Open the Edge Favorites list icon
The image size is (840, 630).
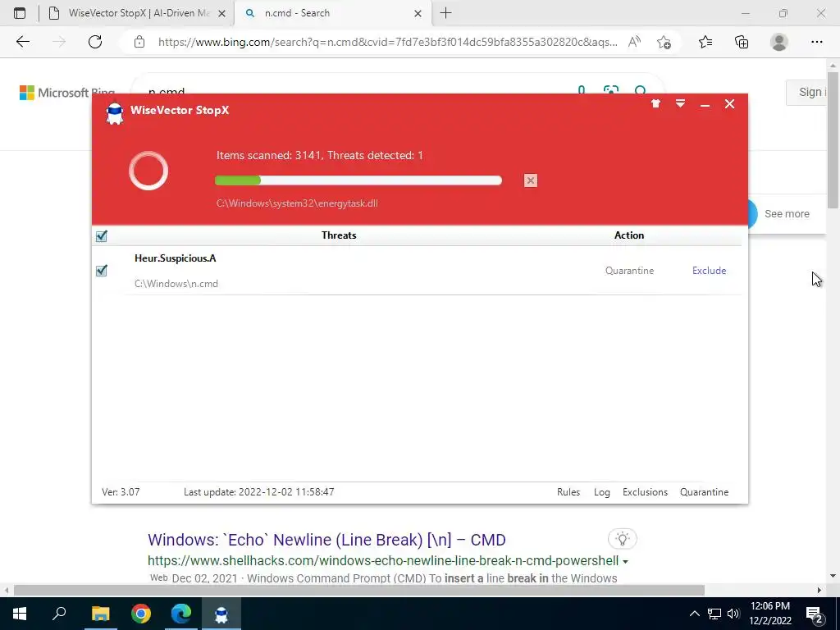(705, 42)
